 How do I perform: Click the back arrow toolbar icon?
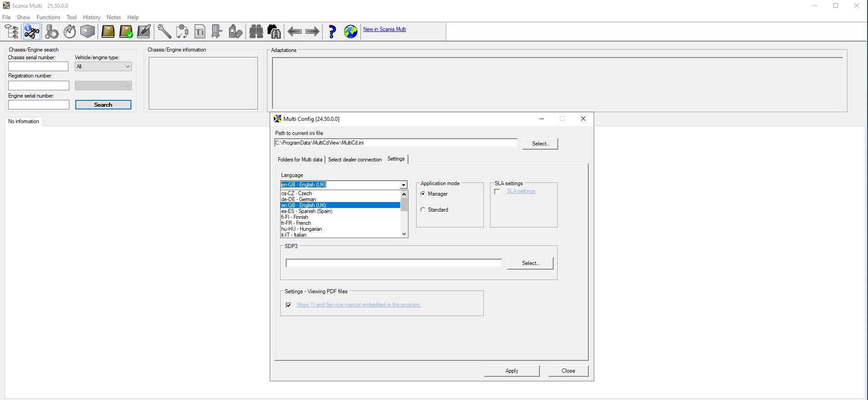tap(294, 31)
